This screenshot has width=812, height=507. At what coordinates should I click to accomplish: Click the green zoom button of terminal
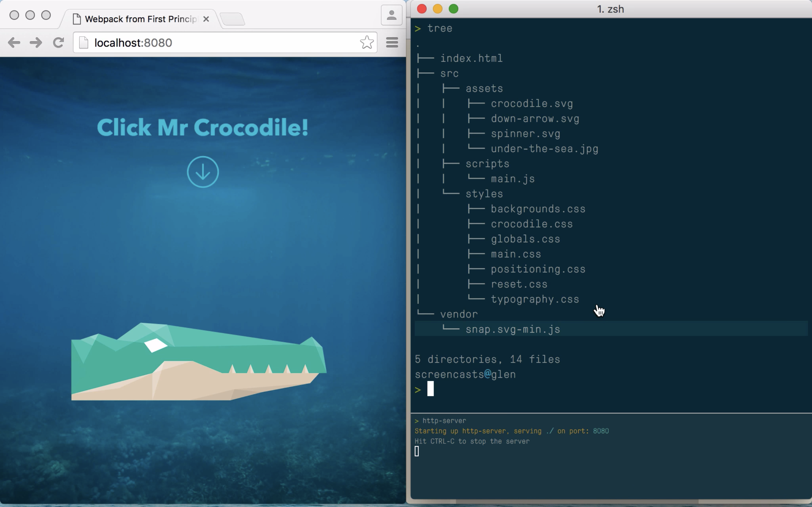[454, 9]
